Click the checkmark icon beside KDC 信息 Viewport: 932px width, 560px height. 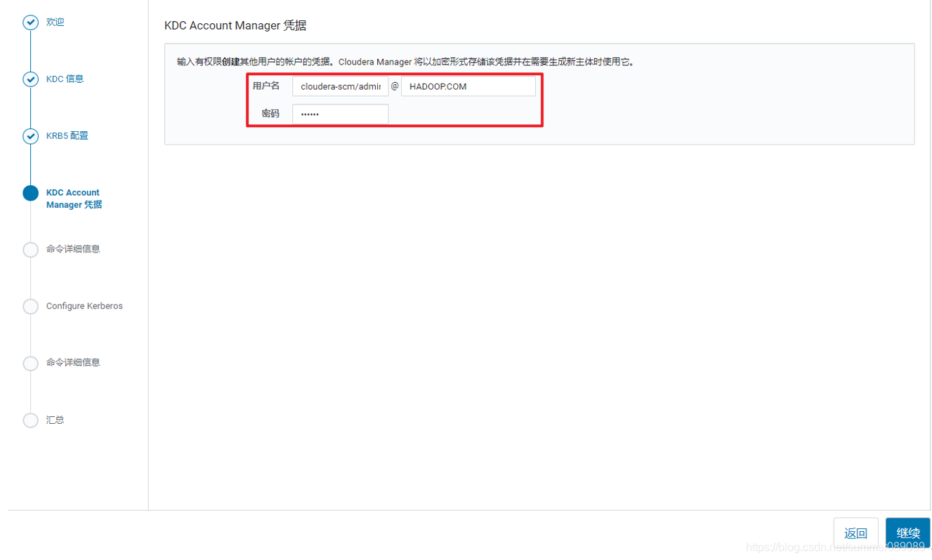[30, 79]
